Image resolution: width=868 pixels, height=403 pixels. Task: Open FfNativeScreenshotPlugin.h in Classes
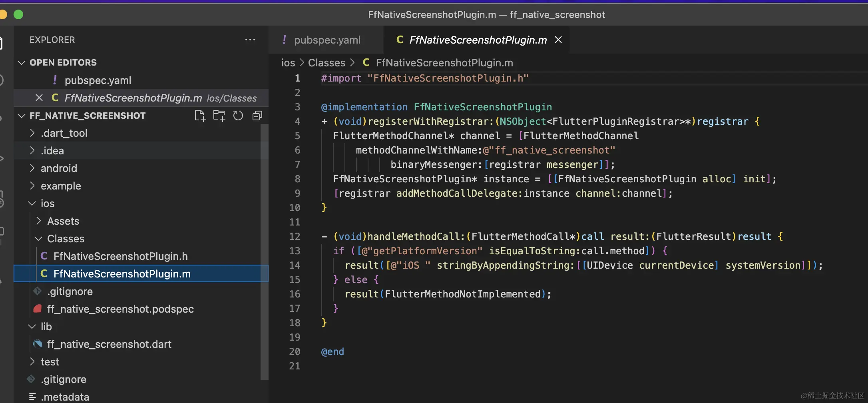(141, 256)
